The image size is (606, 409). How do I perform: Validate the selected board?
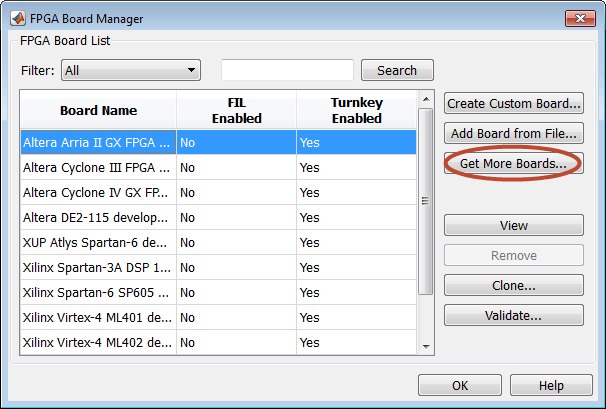514,315
